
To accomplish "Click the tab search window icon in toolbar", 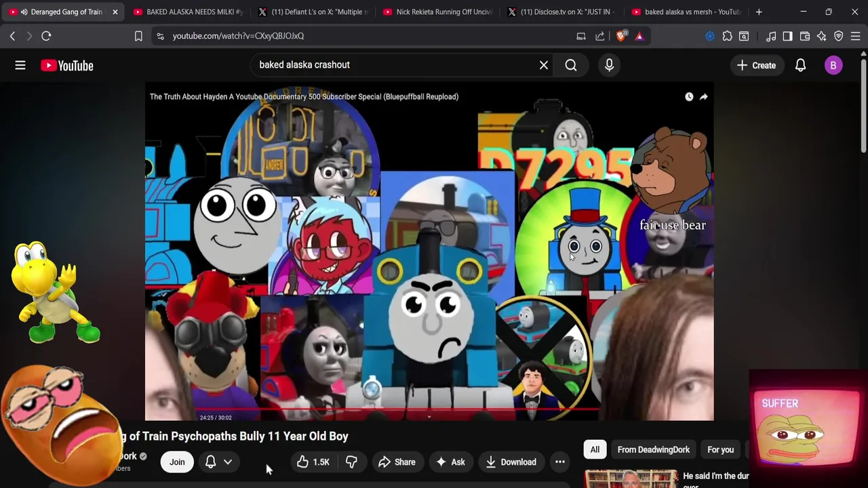I will [744, 36].
